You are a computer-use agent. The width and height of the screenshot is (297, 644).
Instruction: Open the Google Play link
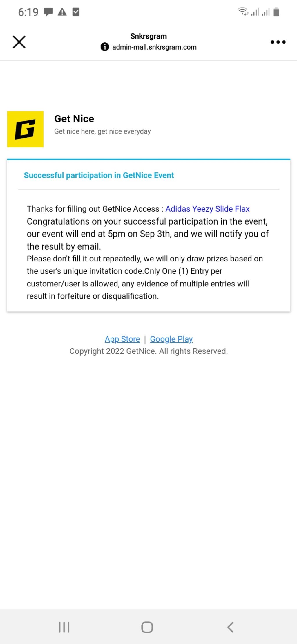[x=171, y=339]
